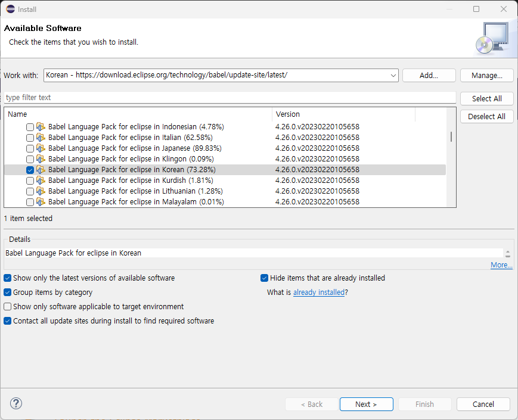The width and height of the screenshot is (518, 420).
Task: Select the Klingon (0.09%) language pack row
Action: pos(225,159)
